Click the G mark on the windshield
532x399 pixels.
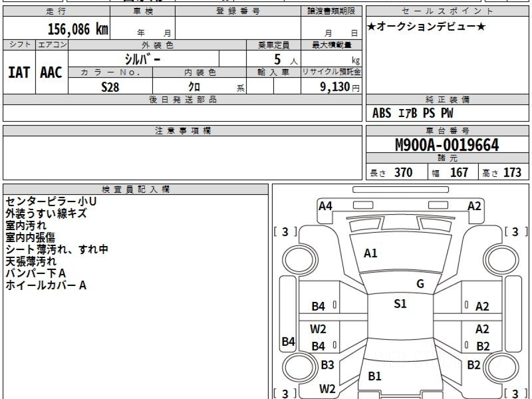click(x=420, y=284)
